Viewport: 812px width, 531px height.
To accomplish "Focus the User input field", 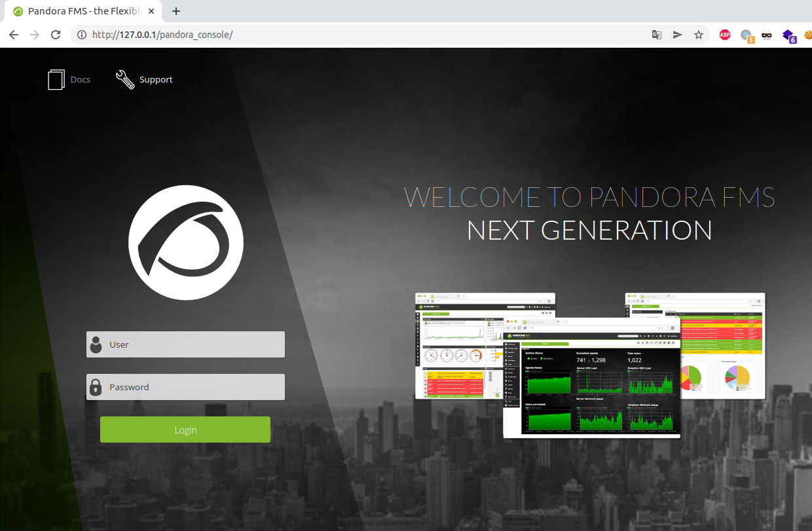I will click(185, 344).
